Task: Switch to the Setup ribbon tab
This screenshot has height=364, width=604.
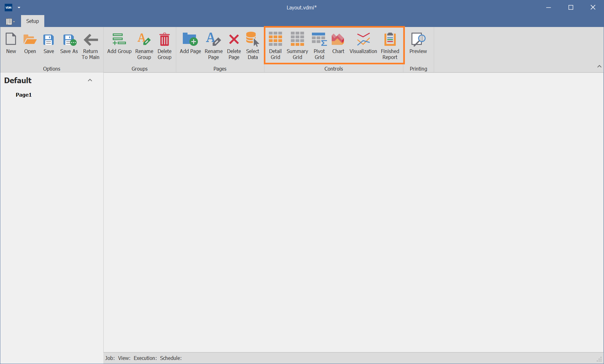Action: point(33,21)
